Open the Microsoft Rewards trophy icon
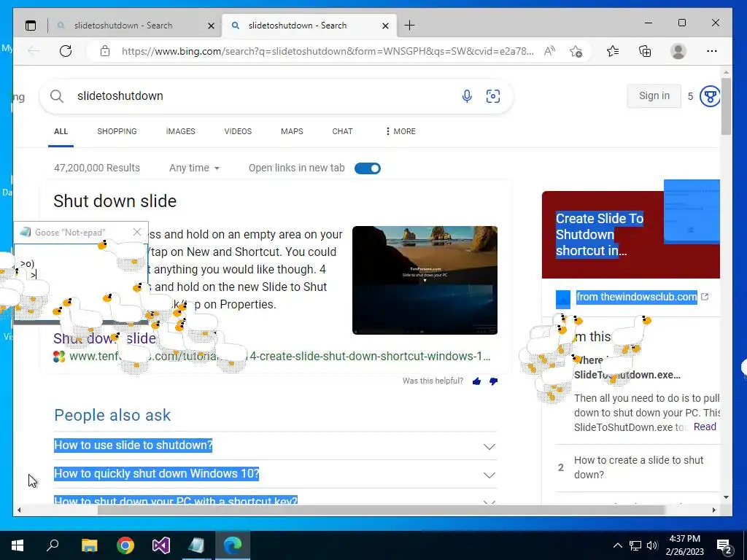 pos(710,97)
